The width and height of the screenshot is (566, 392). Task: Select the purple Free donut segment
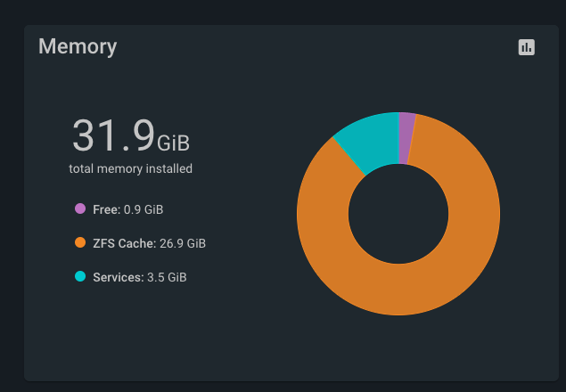(406, 138)
